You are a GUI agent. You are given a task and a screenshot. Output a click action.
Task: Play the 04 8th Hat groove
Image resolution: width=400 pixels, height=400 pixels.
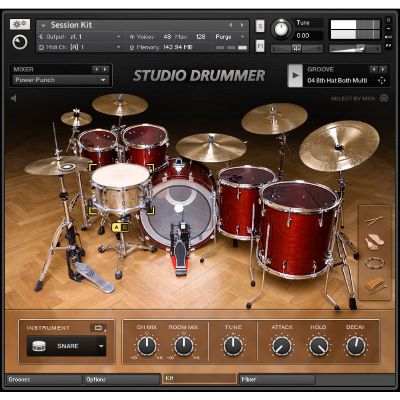(x=295, y=76)
